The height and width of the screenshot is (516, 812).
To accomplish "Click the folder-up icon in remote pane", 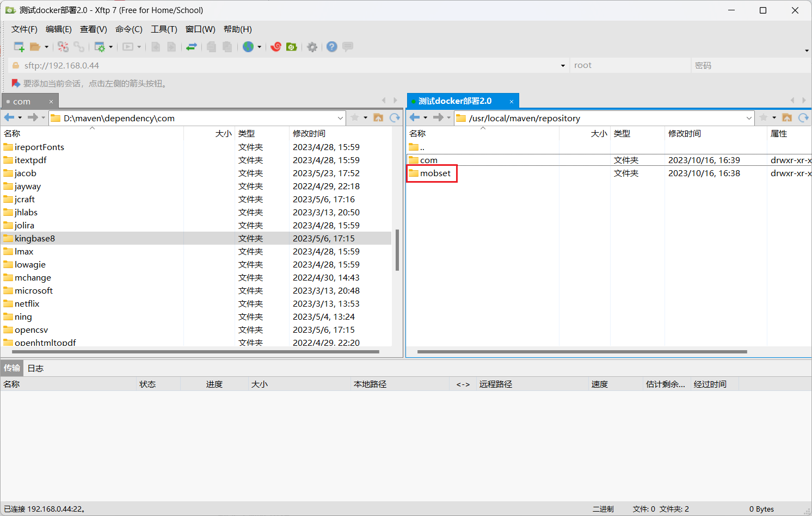I will click(787, 117).
